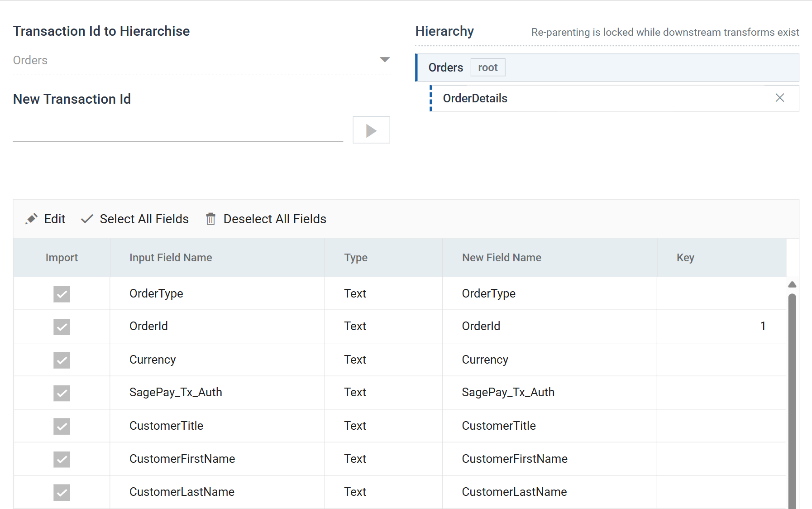Toggle the CustomerLastName import checkbox
The width and height of the screenshot is (812, 509).
pos(62,492)
